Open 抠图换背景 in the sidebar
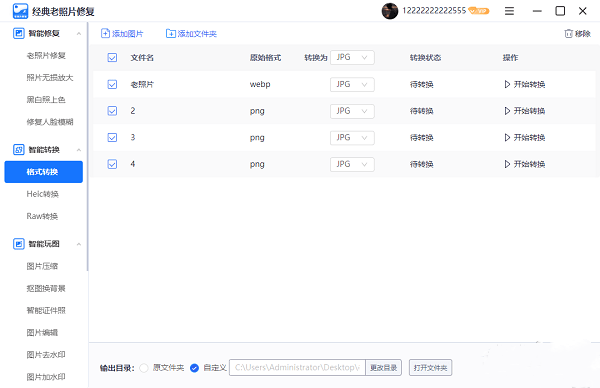 (x=46, y=289)
